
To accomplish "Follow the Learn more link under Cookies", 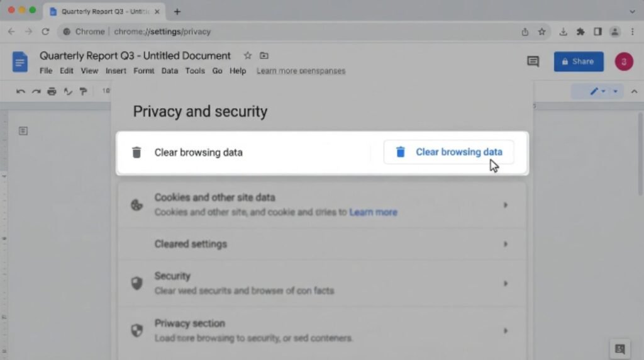I will 373,212.
